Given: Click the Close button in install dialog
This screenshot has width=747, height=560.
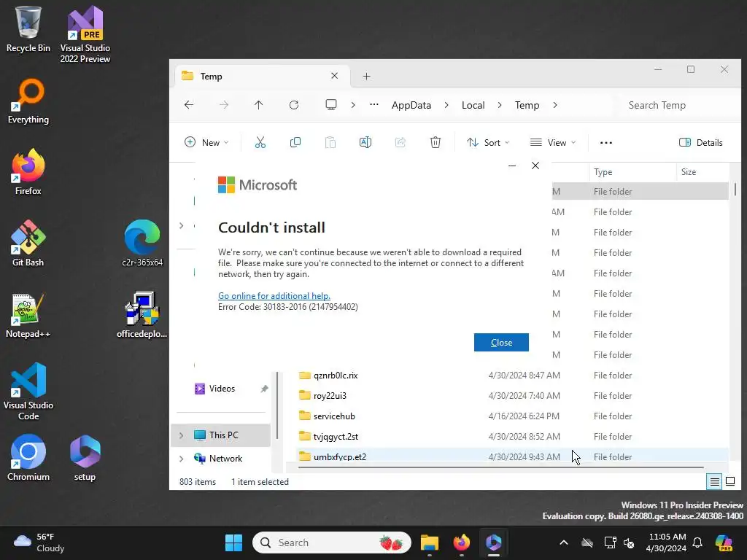Looking at the screenshot, I should click(x=501, y=343).
